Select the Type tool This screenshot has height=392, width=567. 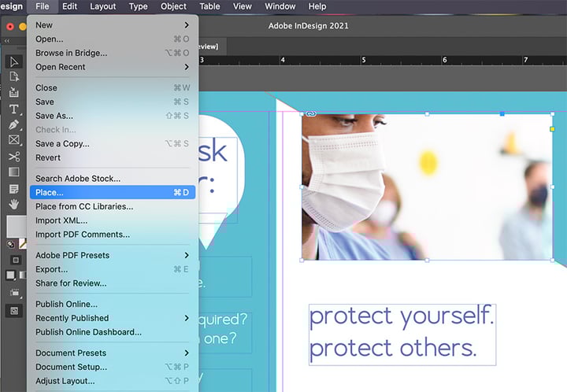pos(14,109)
